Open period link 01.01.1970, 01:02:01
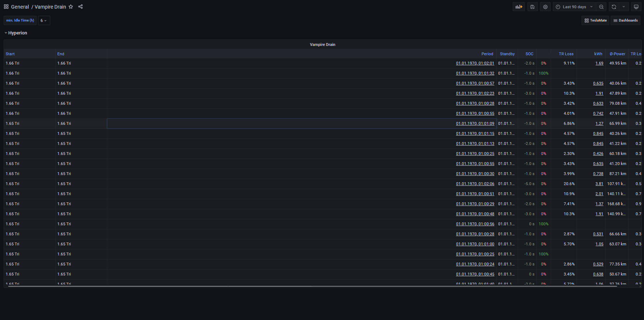The image size is (644, 320). (475, 63)
